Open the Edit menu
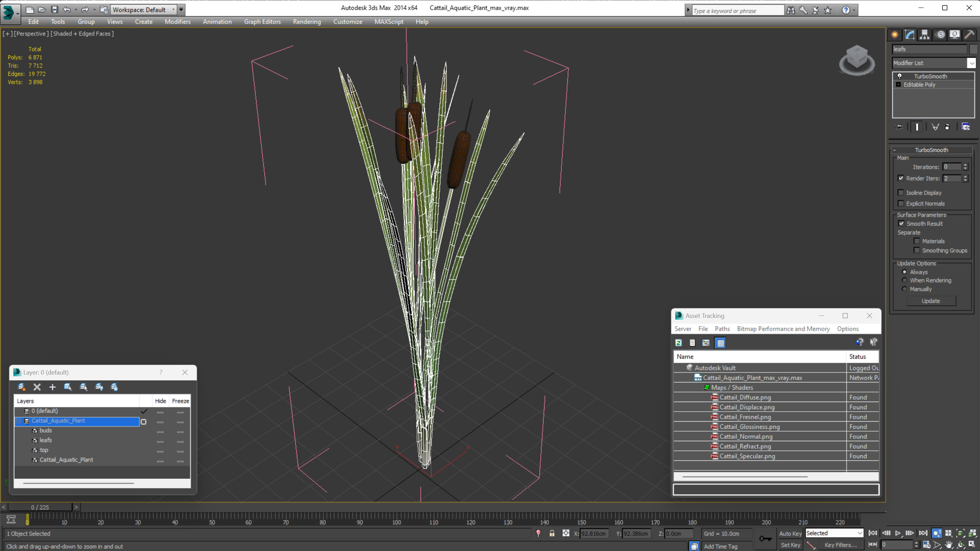 33,22
